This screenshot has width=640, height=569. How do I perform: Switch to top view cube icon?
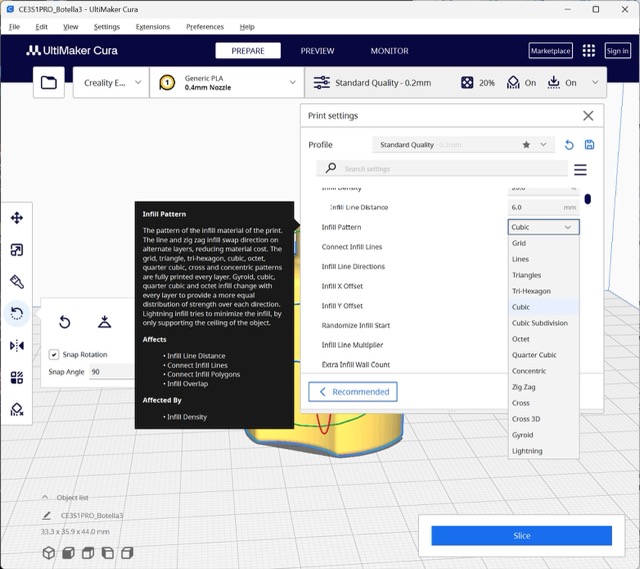(x=88, y=553)
